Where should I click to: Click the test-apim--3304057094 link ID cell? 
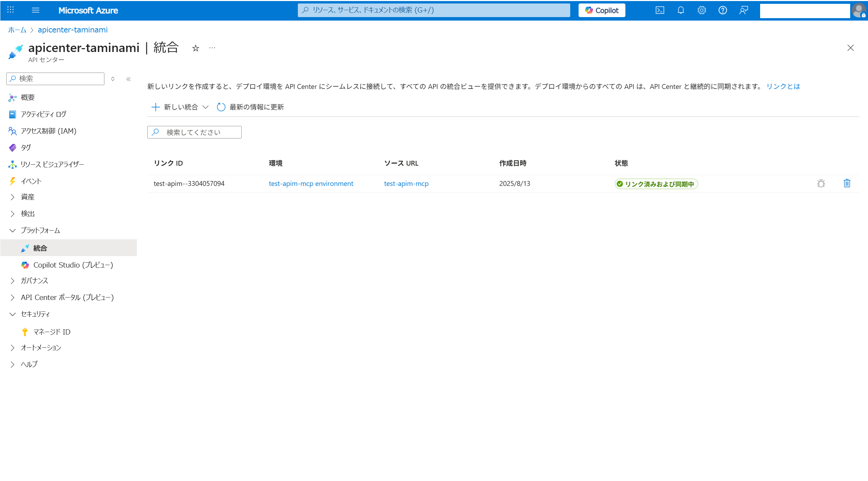pyautogui.click(x=189, y=183)
